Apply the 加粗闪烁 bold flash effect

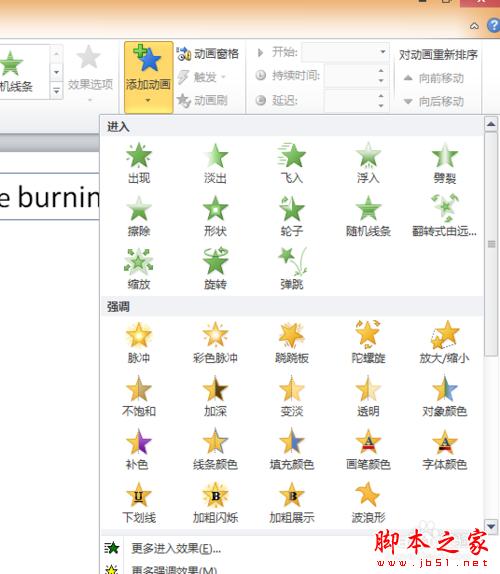(215, 502)
